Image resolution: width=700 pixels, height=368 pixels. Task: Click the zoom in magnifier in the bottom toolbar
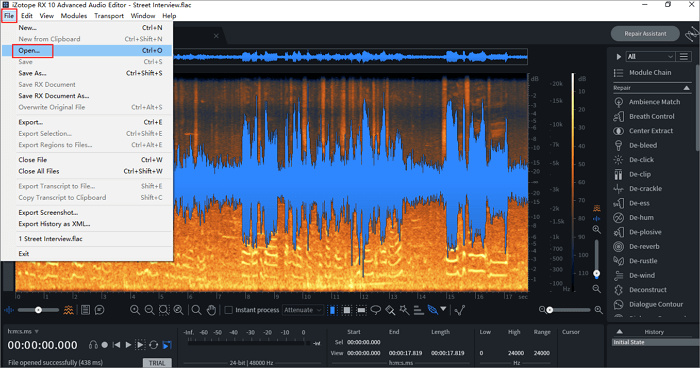pyautogui.click(x=135, y=309)
